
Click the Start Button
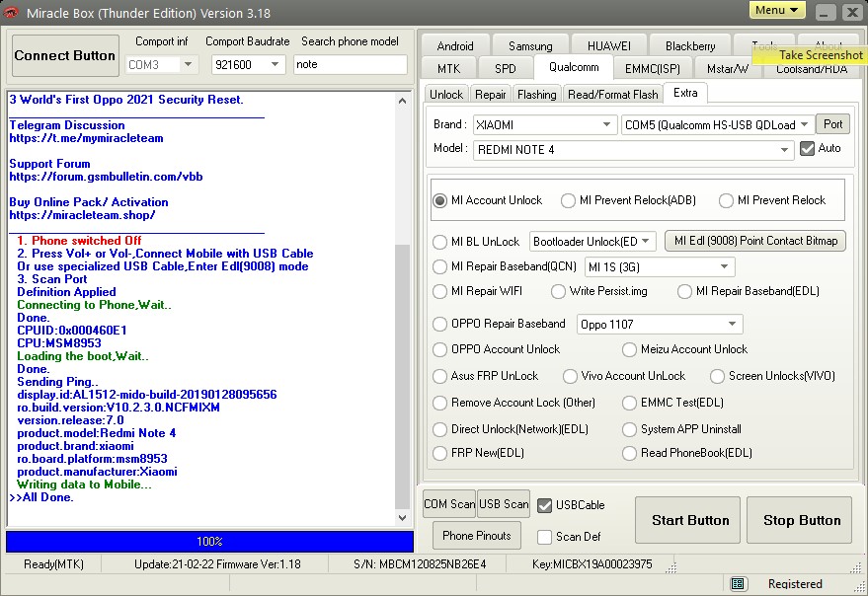coord(689,520)
